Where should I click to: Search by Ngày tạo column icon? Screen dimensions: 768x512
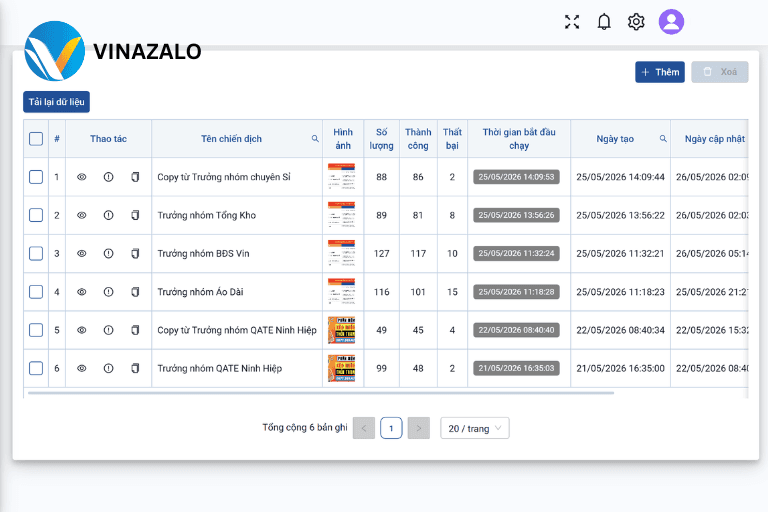(x=663, y=139)
